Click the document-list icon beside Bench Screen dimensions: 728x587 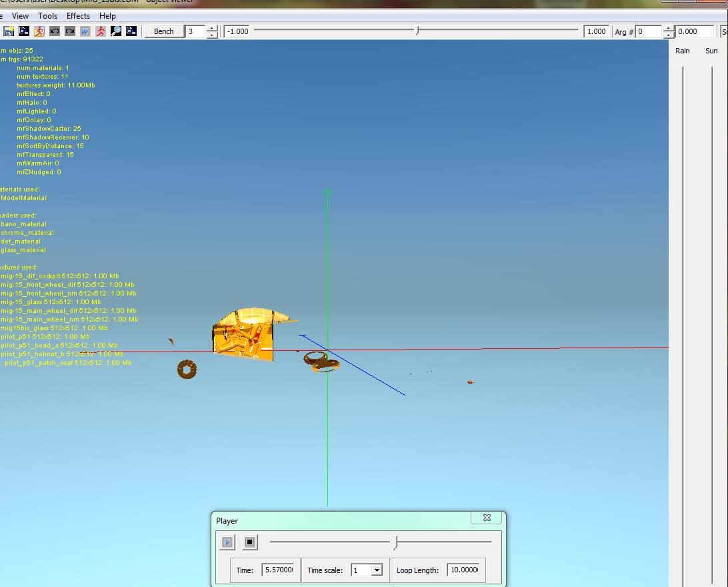click(131, 31)
